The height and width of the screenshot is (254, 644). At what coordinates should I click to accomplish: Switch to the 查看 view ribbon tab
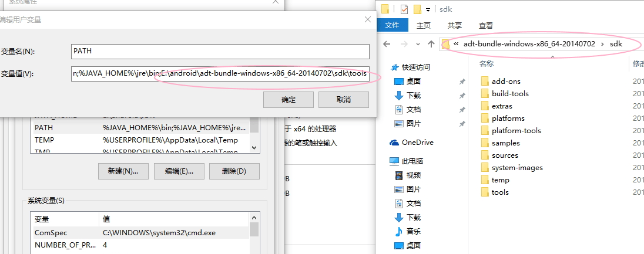point(485,25)
